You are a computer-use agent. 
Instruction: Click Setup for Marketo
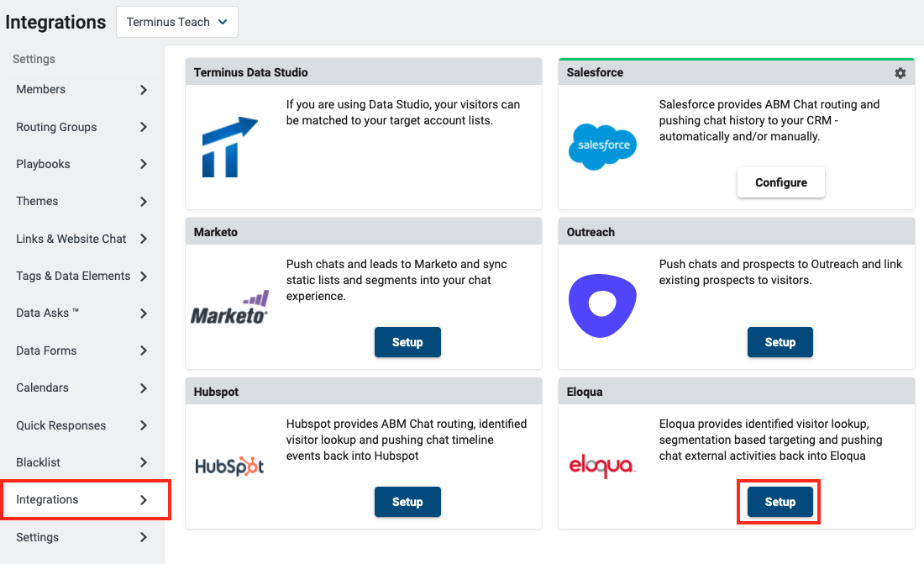click(407, 342)
